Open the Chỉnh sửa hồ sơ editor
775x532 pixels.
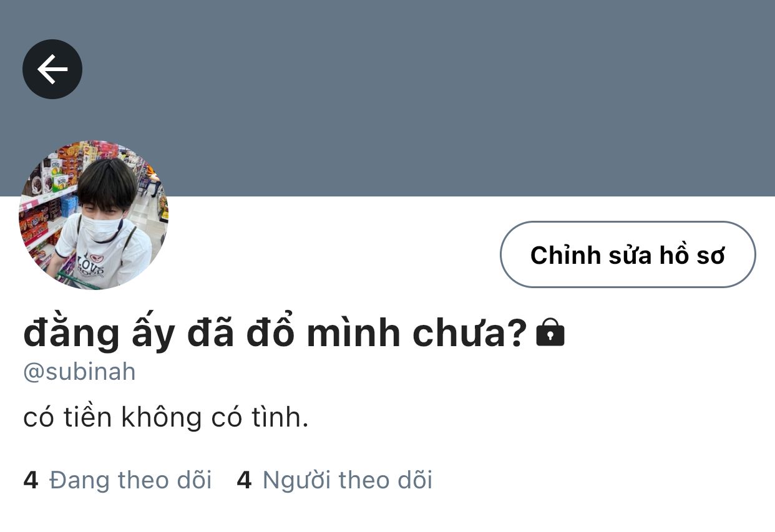click(x=628, y=254)
